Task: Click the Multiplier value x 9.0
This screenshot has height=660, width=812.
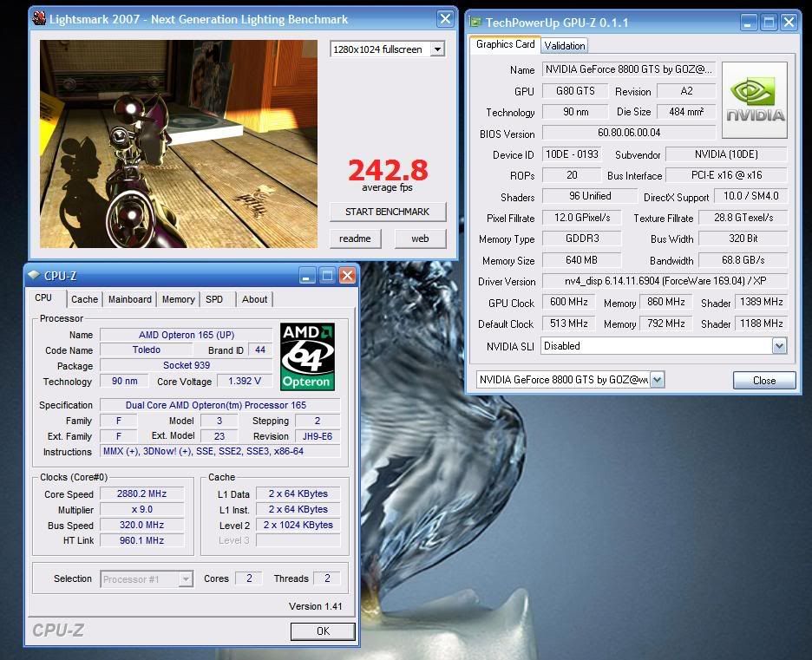Action: coord(142,509)
